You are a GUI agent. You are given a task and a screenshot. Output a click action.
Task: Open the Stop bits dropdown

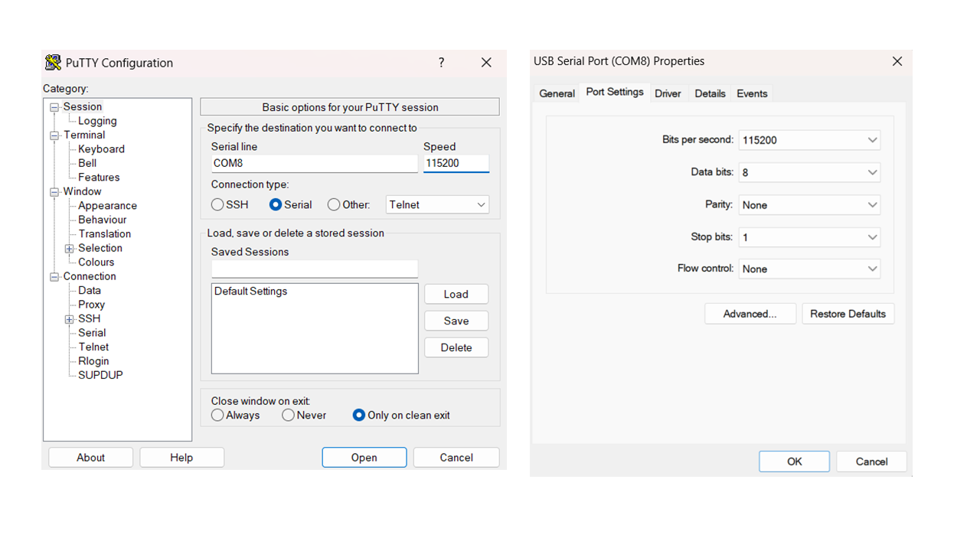809,237
